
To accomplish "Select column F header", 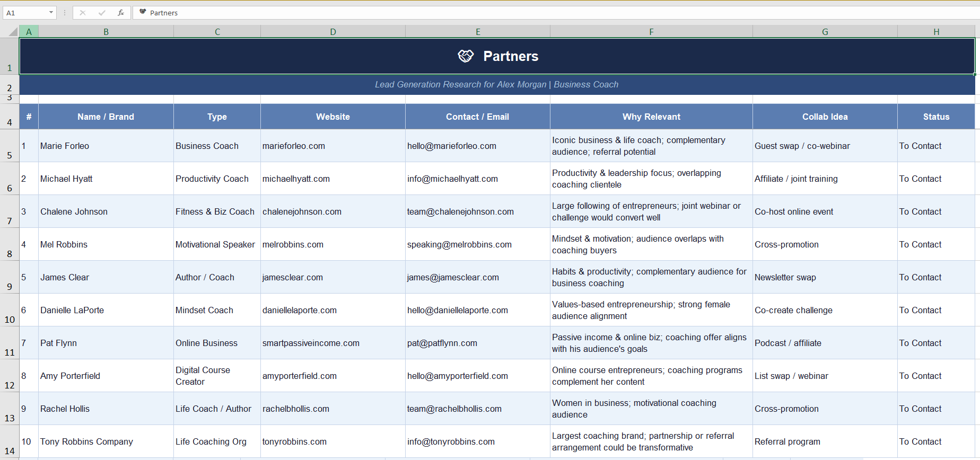I will 651,32.
